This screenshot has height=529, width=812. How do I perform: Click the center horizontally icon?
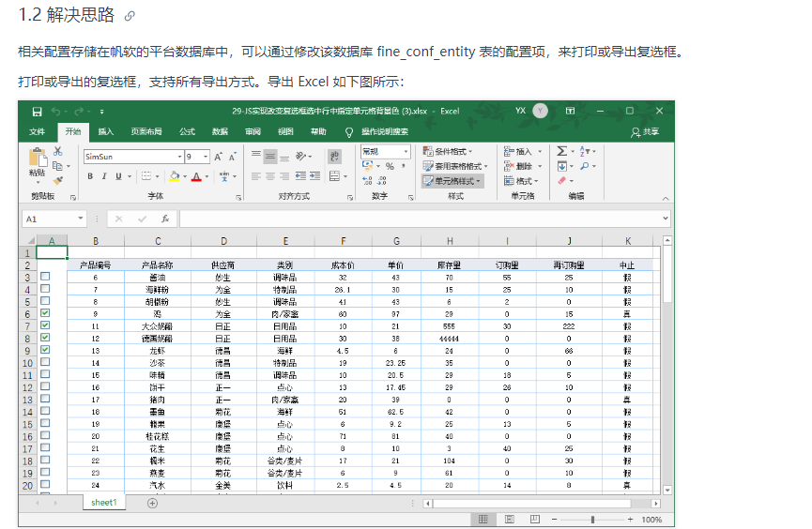tap(270, 176)
